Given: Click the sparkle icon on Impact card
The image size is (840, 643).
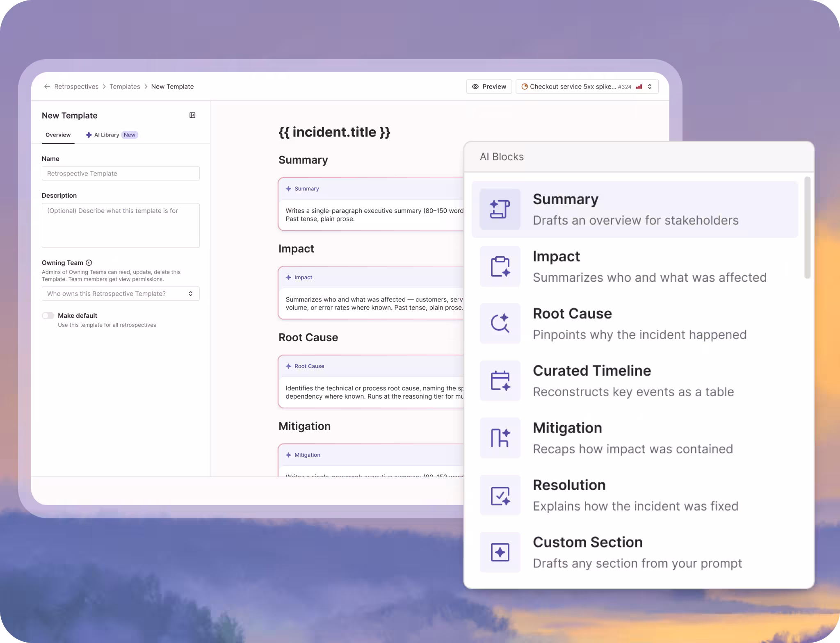Looking at the screenshot, I should pyautogui.click(x=288, y=278).
